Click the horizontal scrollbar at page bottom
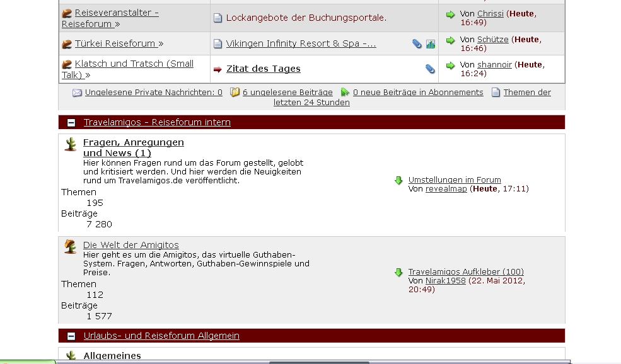621x364 pixels. coord(319,362)
